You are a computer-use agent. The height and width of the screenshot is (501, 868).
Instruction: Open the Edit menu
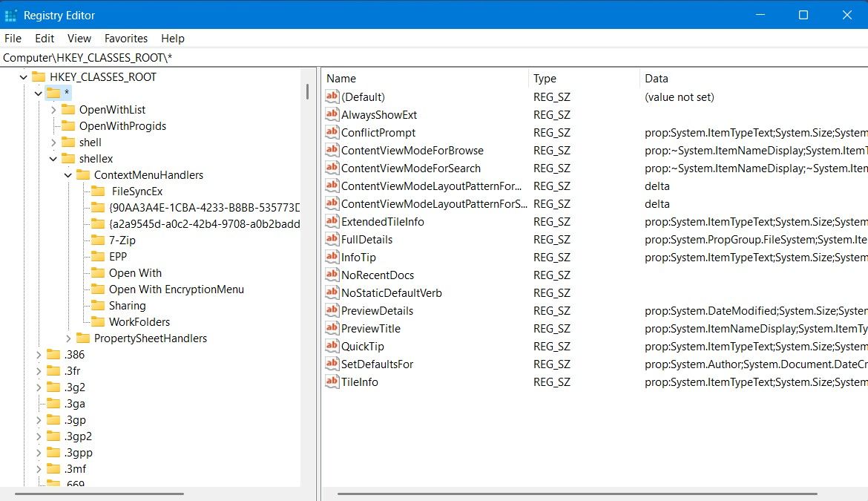coord(45,39)
